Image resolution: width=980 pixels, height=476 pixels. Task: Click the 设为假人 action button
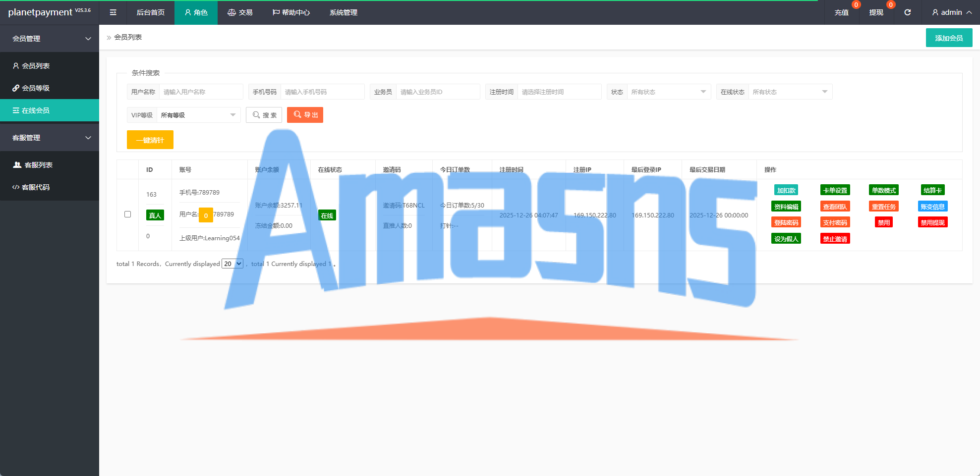click(x=786, y=239)
